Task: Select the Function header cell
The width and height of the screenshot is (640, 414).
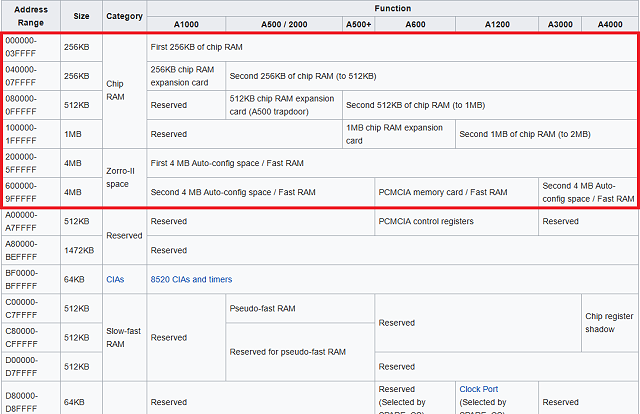Action: (393, 8)
